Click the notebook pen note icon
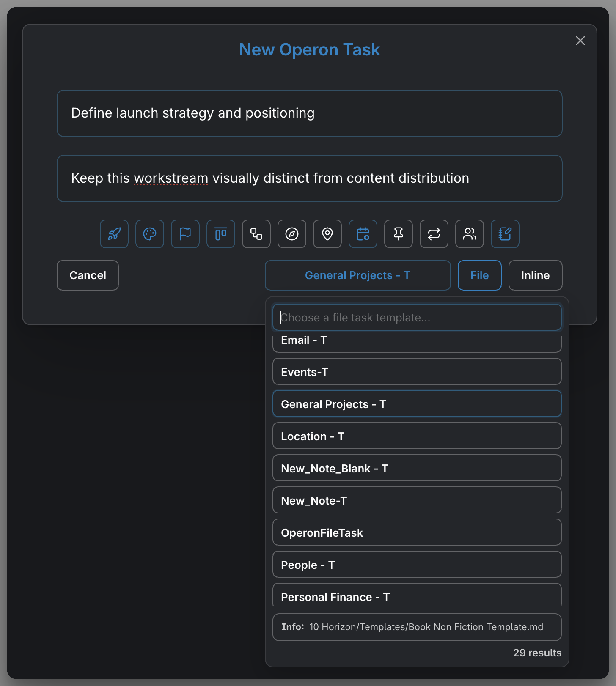The width and height of the screenshot is (616, 686). (x=505, y=234)
